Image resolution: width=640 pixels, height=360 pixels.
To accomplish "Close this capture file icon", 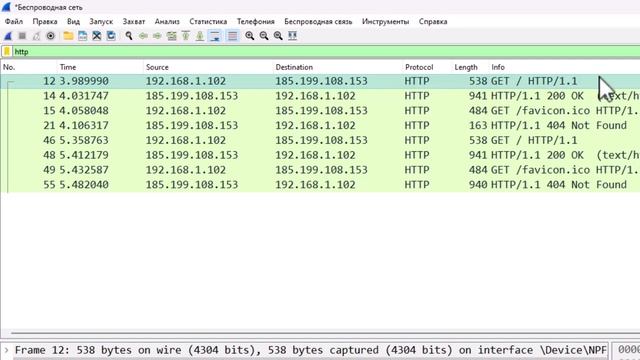I will (x=97, y=36).
